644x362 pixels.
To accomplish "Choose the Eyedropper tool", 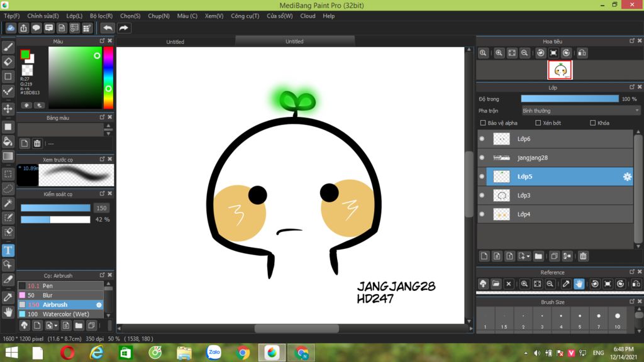I will click(8, 297).
